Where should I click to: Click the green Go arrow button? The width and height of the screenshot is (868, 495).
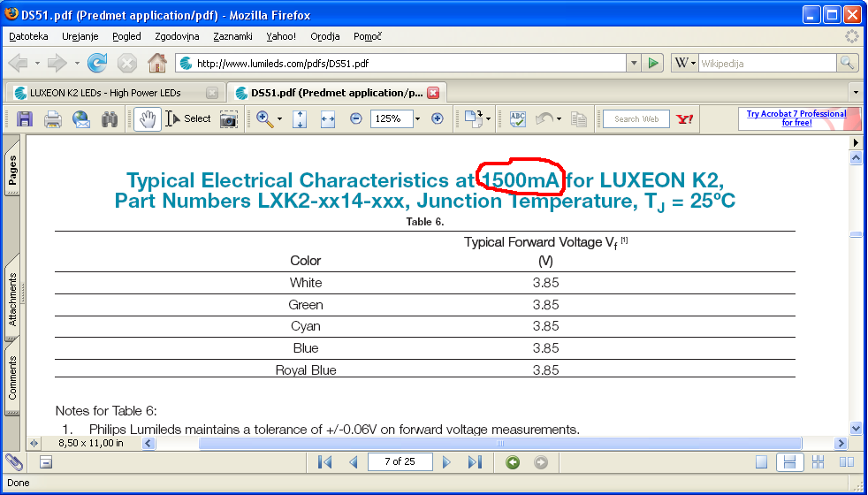[653, 63]
